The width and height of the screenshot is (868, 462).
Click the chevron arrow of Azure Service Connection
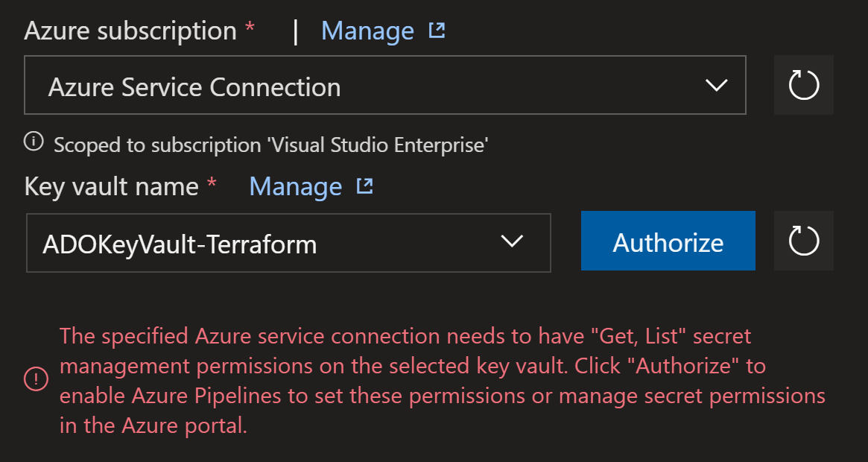tap(716, 85)
